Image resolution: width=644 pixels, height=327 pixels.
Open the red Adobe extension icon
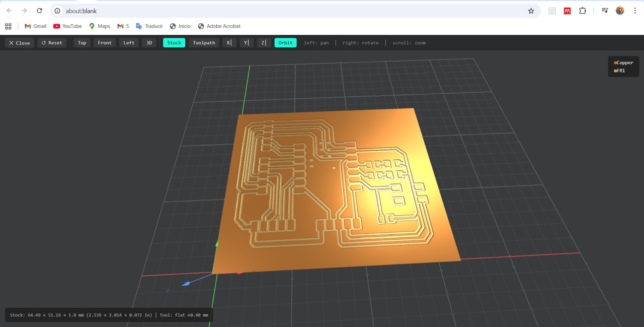point(567,11)
